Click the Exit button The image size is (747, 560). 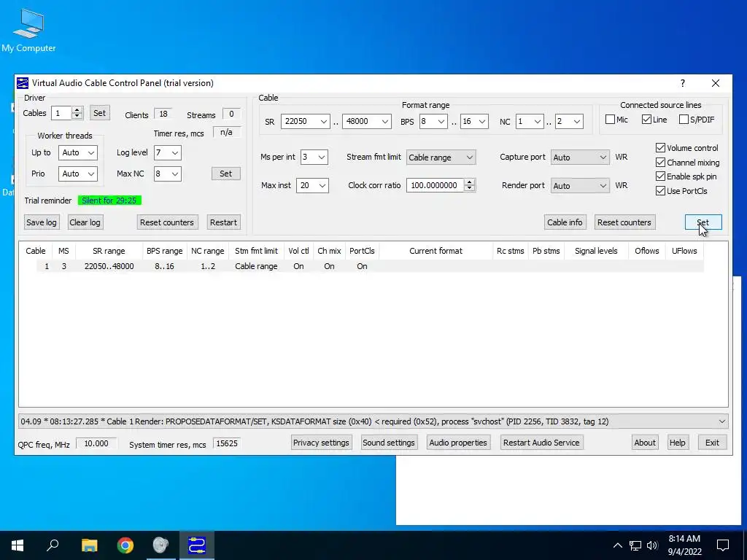coord(712,443)
